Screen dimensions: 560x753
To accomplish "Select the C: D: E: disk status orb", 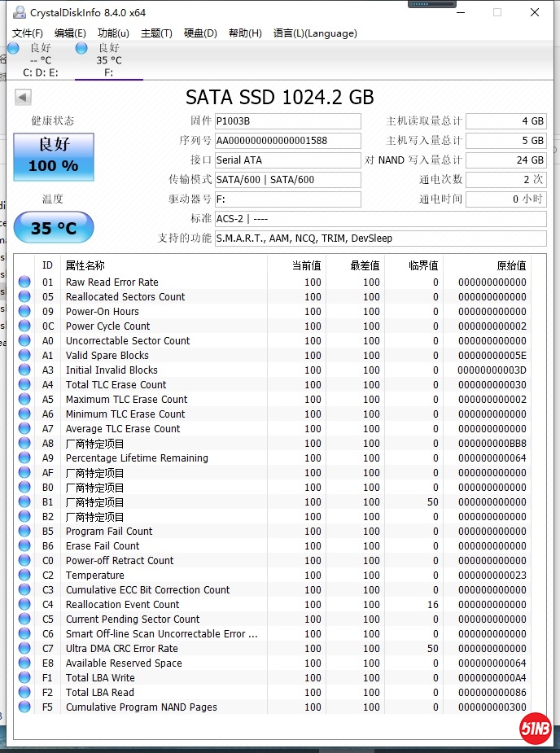I will [x=13, y=49].
